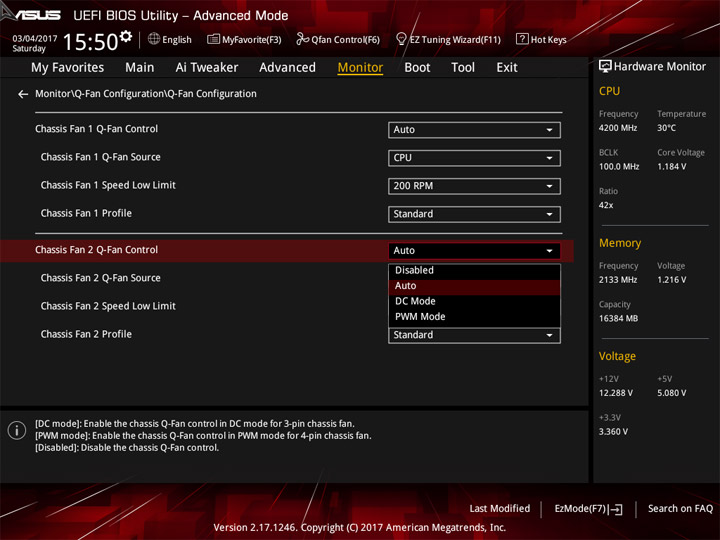Click the Monitor\Q-Fan Configuration breadcrumb path
The image size is (720, 540).
(x=146, y=94)
